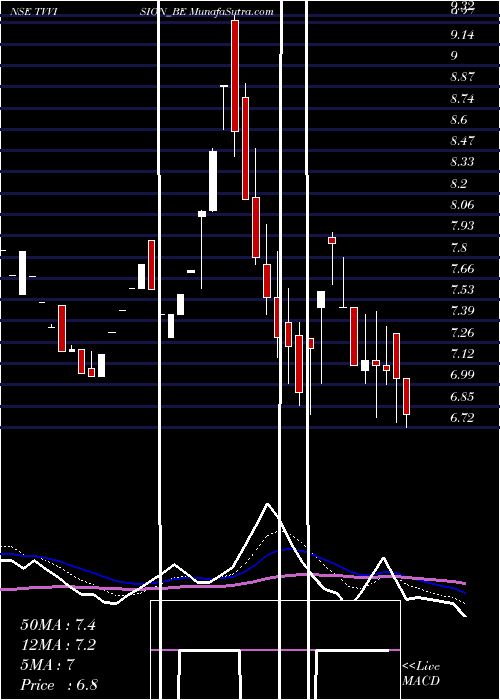Click the tall white candle before the peak
This screenshot has height=700, width=500.
point(213,181)
